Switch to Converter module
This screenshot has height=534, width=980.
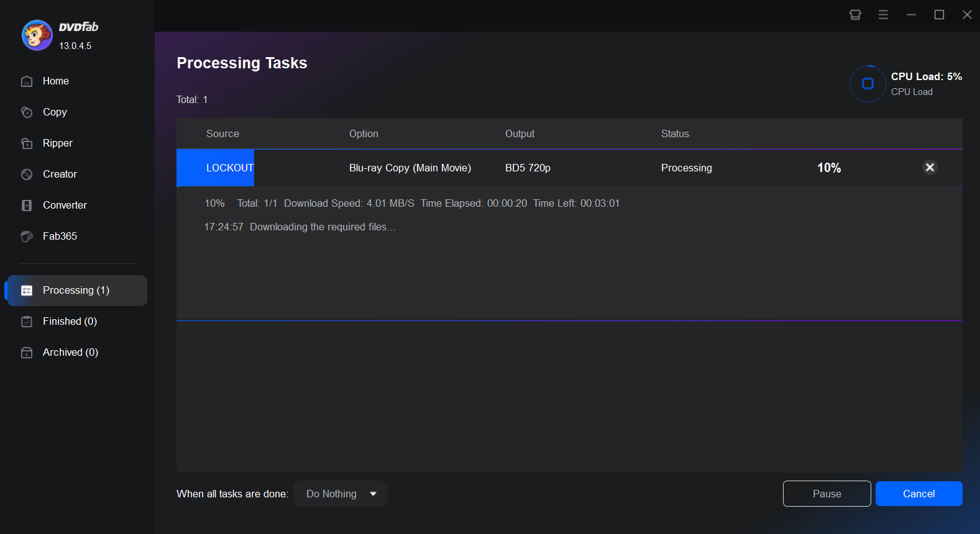[65, 206]
